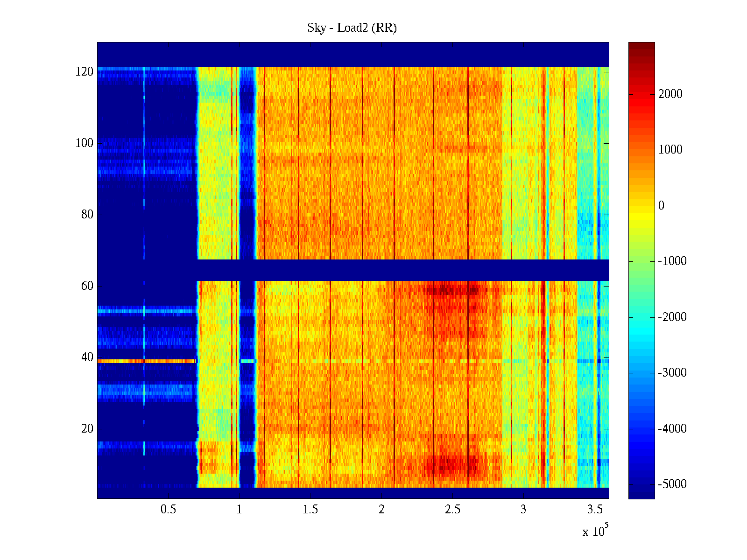Select the colorbar tick label -5000
This screenshot has height=560, width=747.
point(672,484)
